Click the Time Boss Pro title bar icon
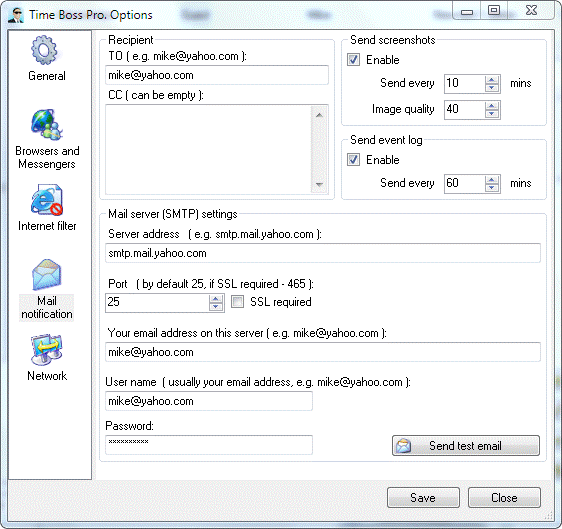The height and width of the screenshot is (529, 562). point(16,15)
